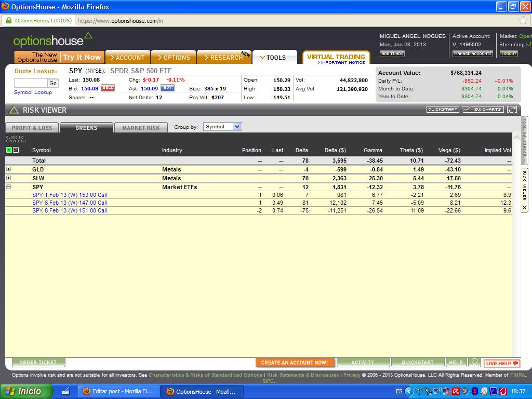Screen dimensions: 532x399
Task: Click the Quickstart button in Risk Viewer header
Action: pos(443,109)
